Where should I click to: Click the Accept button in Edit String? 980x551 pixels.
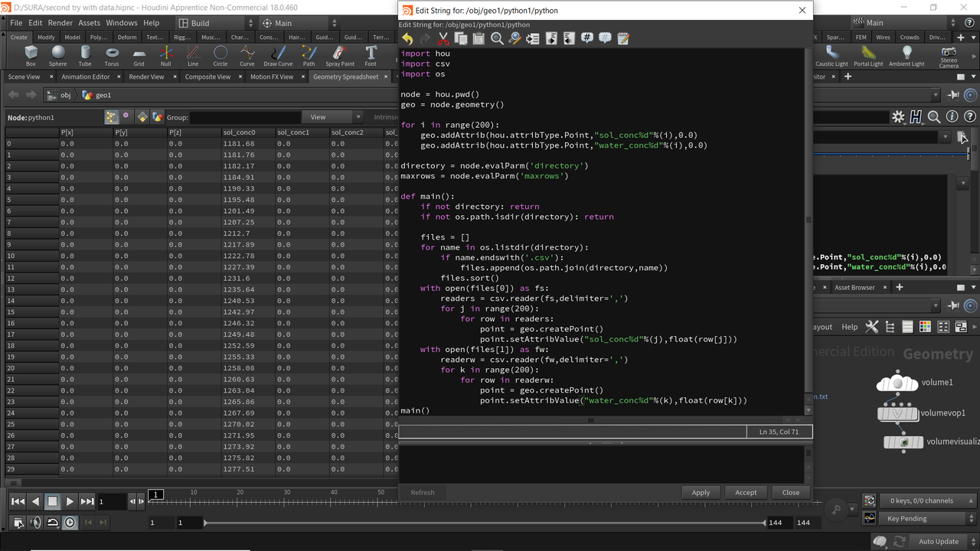point(746,492)
